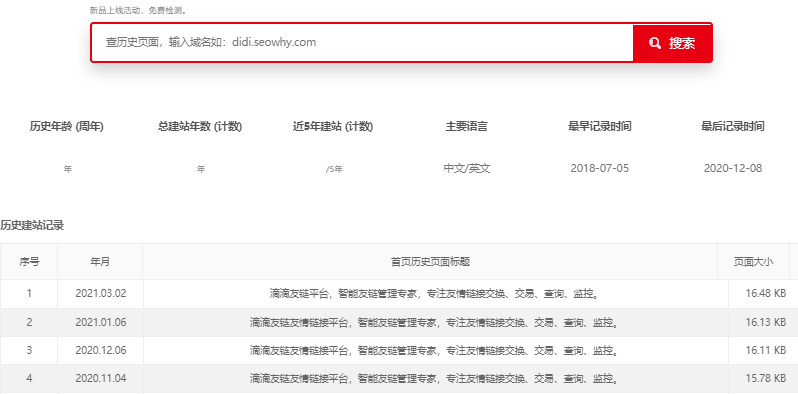This screenshot has width=798, height=394.
Task: Click the 2021.03.02 date cell
Action: [101, 294]
